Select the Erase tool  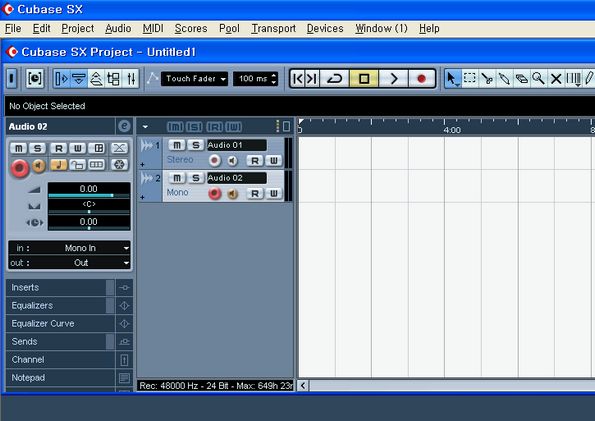tap(522, 79)
